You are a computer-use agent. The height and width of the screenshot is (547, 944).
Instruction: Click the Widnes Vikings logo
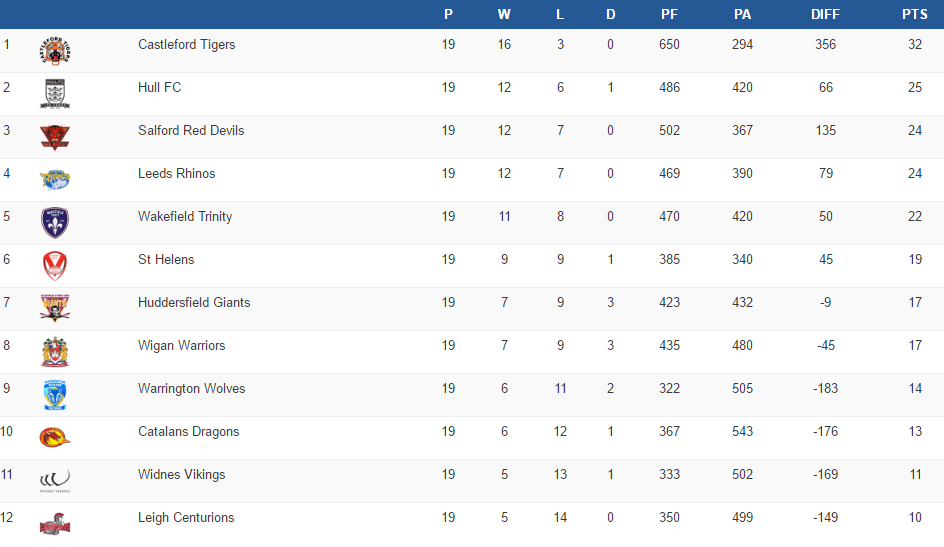pyautogui.click(x=55, y=480)
